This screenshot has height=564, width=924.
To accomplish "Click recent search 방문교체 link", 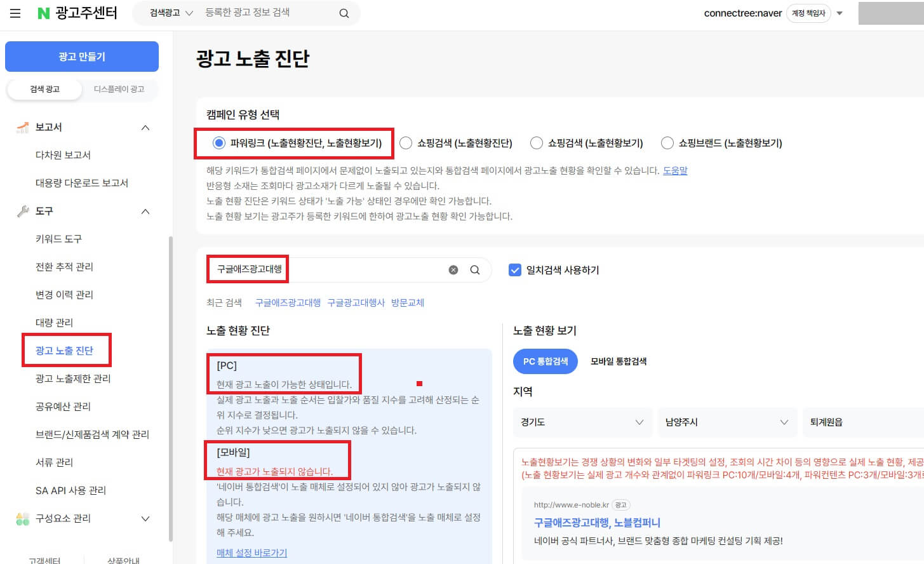I will [408, 302].
